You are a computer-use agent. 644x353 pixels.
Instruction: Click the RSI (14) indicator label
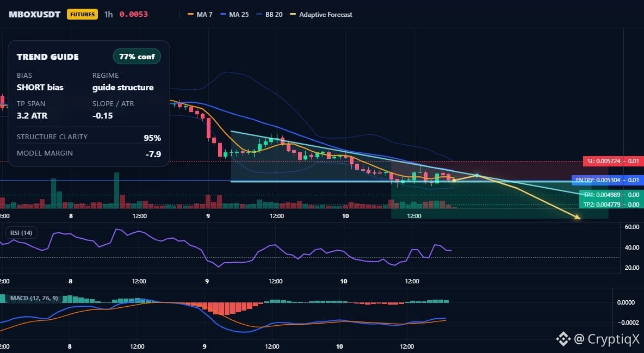(x=21, y=233)
